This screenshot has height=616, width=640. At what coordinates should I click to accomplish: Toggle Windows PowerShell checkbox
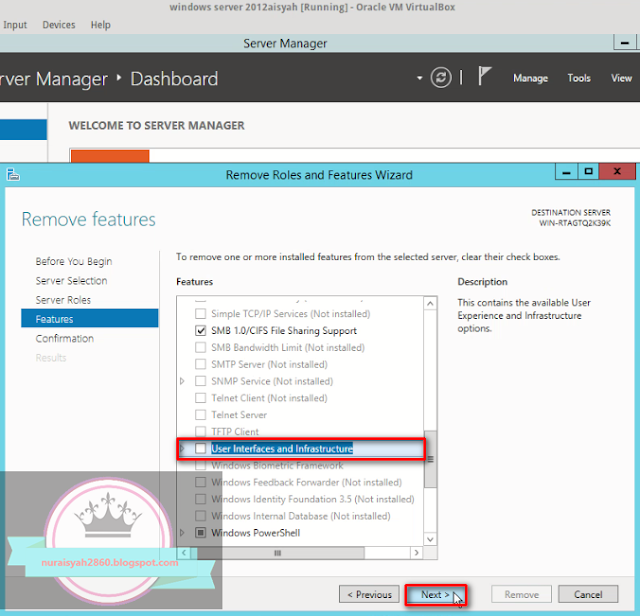point(200,533)
